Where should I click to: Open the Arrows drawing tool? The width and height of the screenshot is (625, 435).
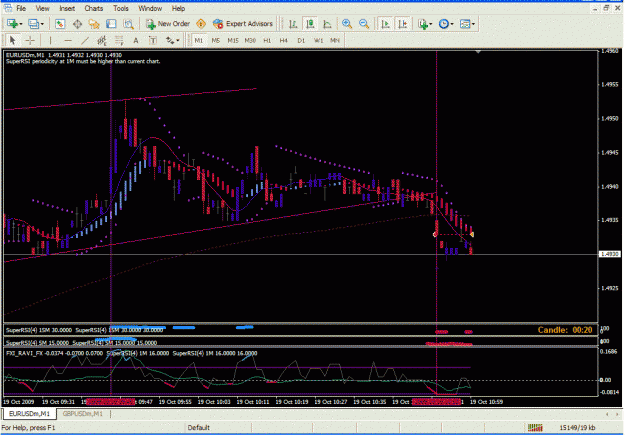pos(170,40)
